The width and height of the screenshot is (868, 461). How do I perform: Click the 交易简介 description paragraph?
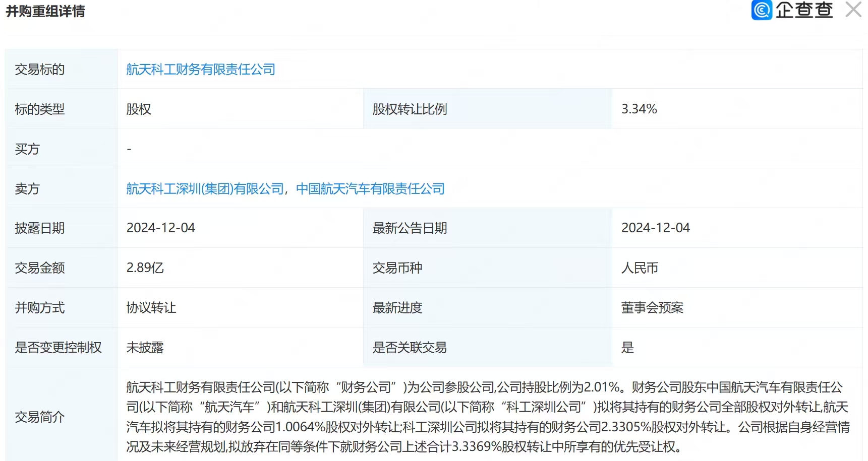(488, 417)
